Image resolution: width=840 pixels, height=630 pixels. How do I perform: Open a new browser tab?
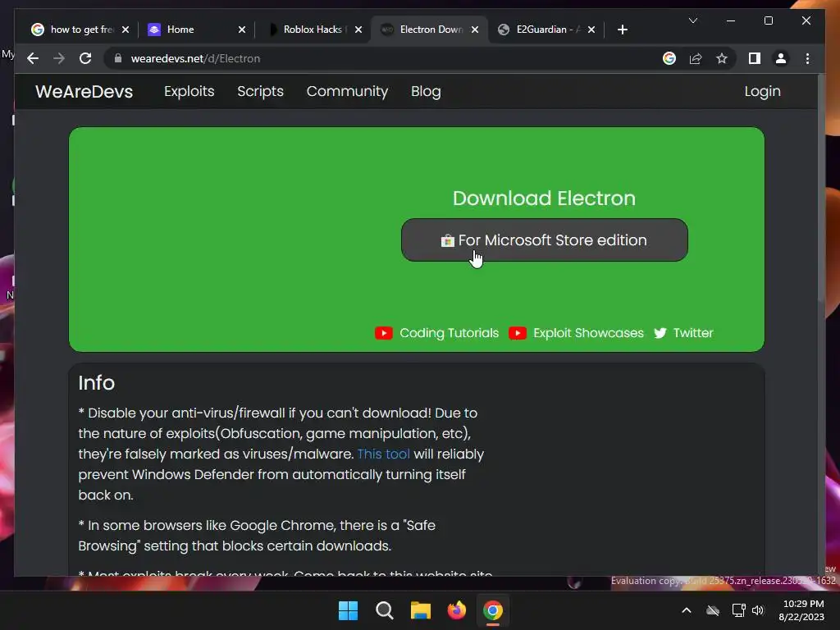click(x=622, y=30)
